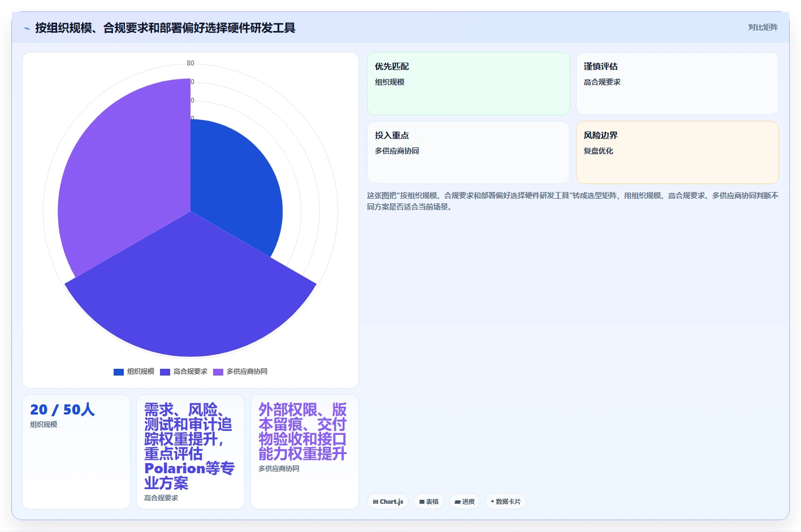Click the Polarion stat card text

[x=189, y=446]
